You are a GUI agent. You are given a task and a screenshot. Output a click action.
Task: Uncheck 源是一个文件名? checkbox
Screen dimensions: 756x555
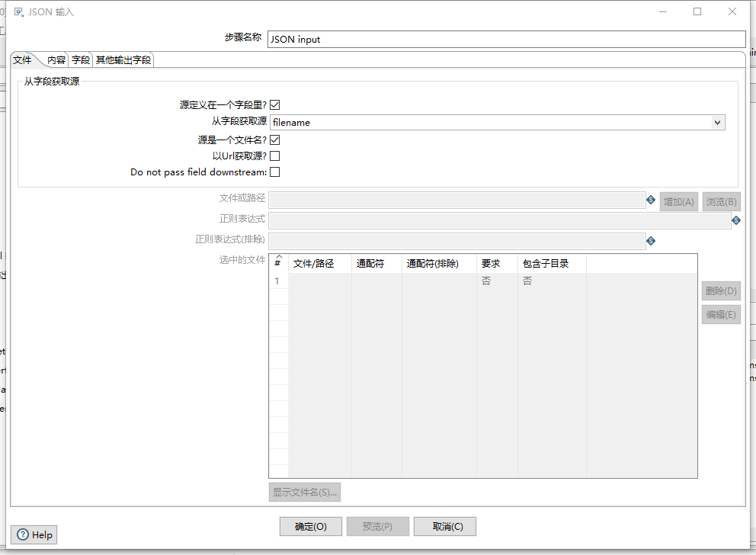pyautogui.click(x=274, y=140)
